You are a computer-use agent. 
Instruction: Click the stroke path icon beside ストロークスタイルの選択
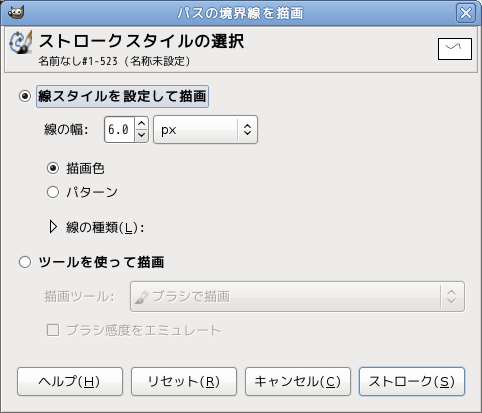(x=21, y=42)
